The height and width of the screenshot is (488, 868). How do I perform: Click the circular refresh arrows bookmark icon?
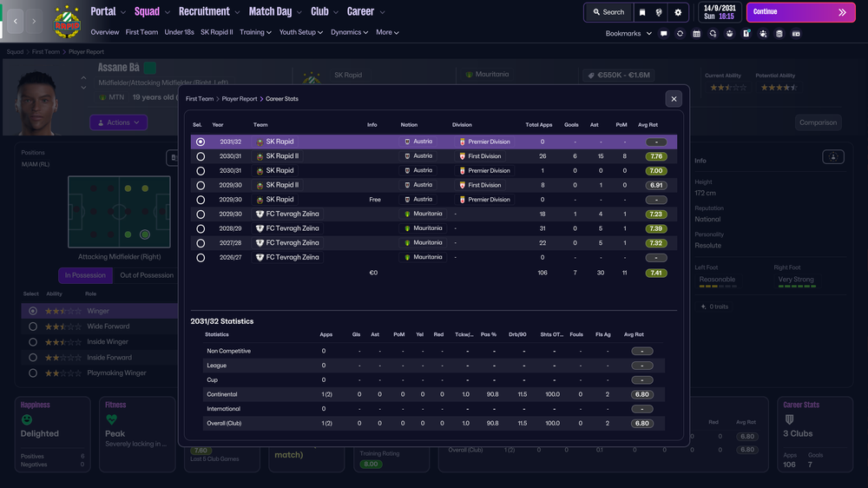point(680,34)
